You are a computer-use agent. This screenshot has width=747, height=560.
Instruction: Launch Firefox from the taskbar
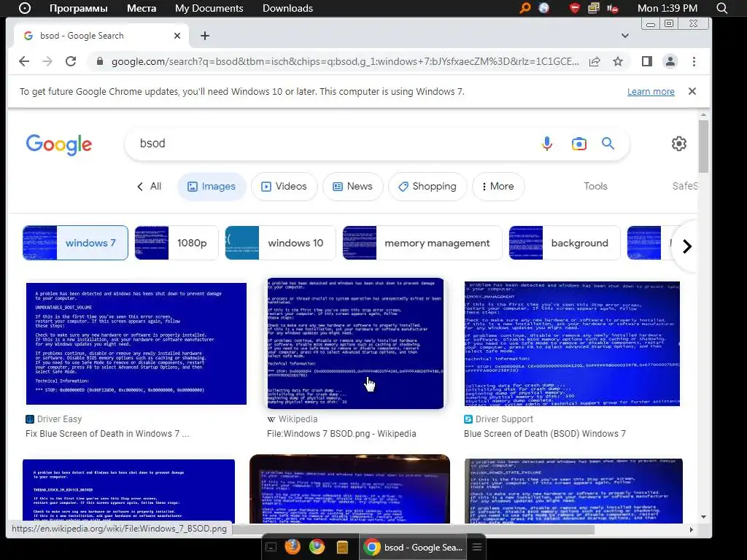(x=293, y=547)
